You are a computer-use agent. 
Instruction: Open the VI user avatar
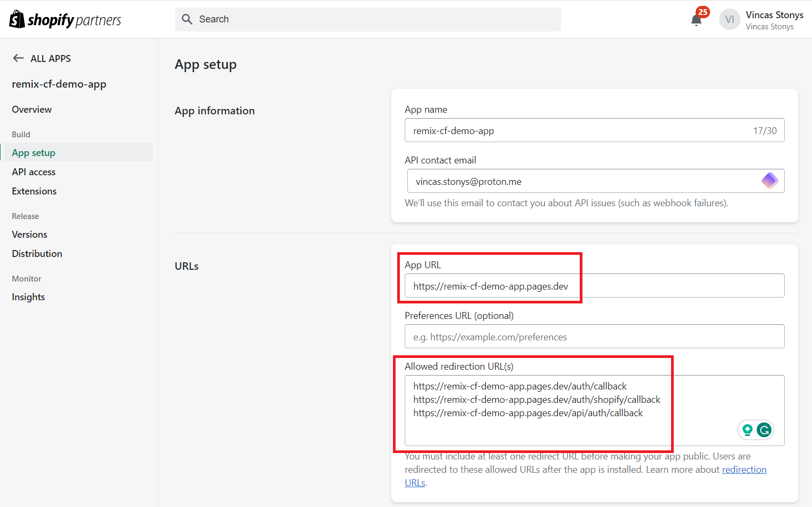tap(730, 19)
